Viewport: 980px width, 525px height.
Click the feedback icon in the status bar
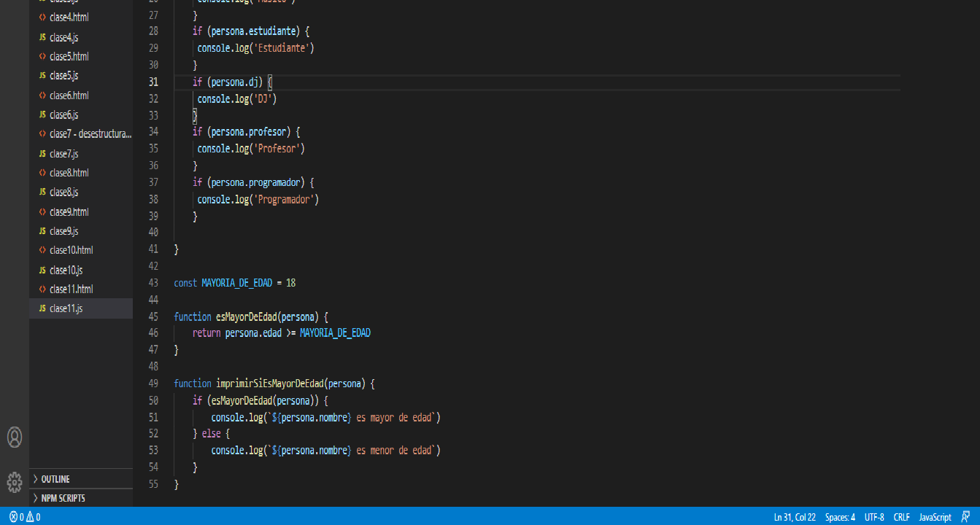966,517
